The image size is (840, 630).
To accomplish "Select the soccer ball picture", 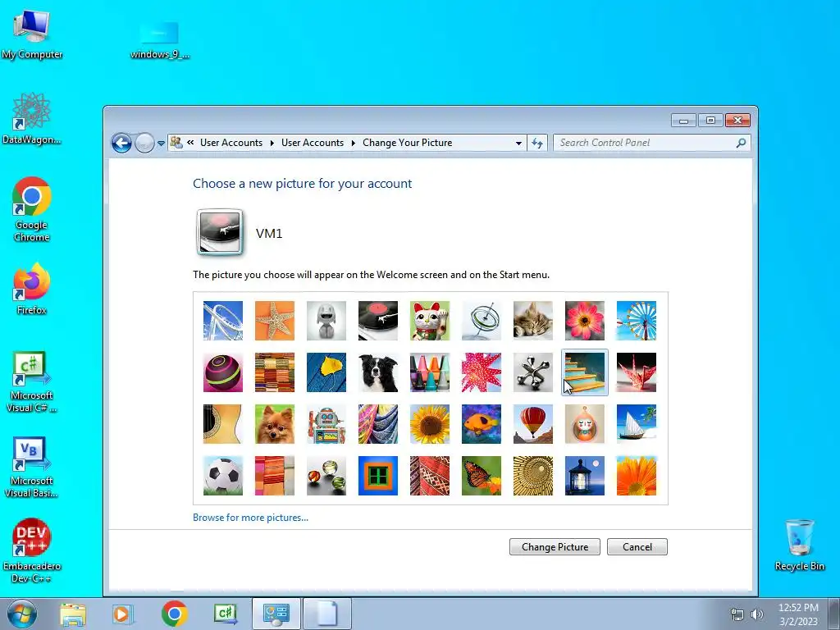I will pyautogui.click(x=223, y=476).
